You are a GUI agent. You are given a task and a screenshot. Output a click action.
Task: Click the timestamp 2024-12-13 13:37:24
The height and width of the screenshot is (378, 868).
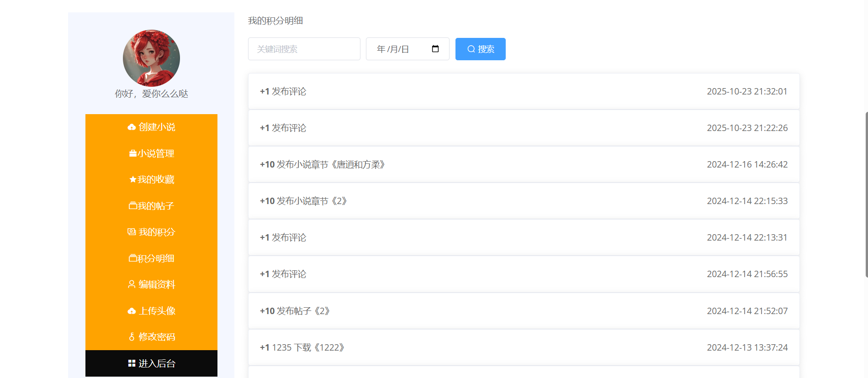pos(747,347)
